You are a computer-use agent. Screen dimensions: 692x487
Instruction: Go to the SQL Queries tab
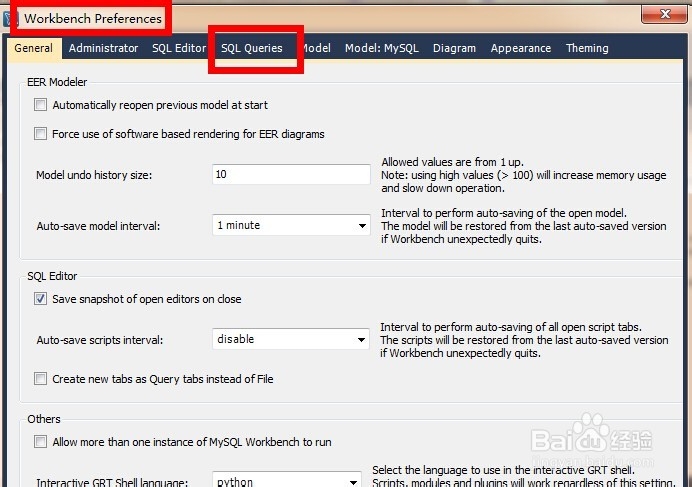click(x=252, y=48)
